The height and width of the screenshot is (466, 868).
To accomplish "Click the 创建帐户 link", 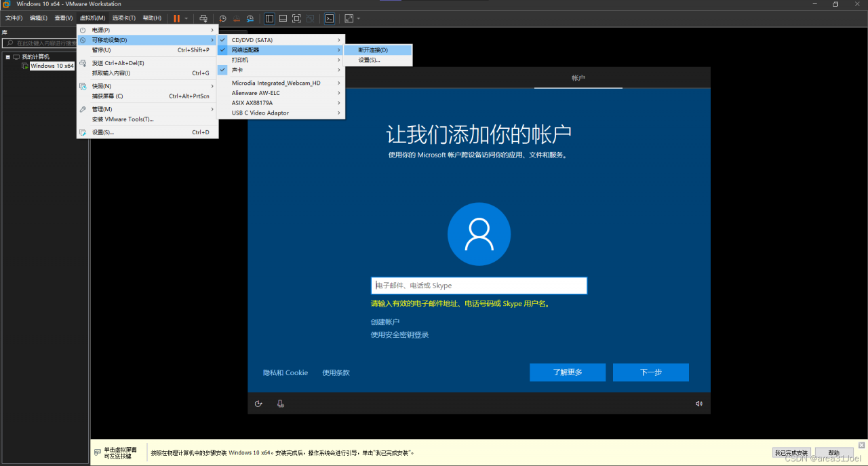I will point(385,322).
